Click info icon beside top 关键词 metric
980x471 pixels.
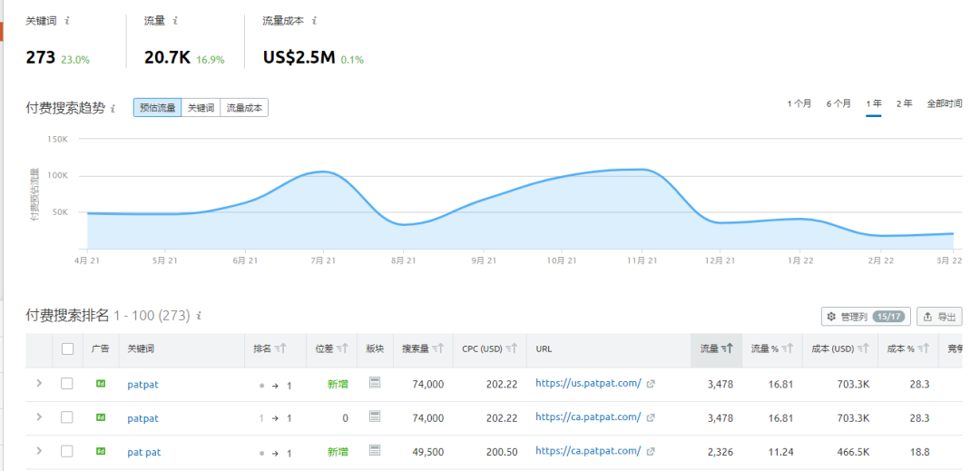tap(68, 20)
